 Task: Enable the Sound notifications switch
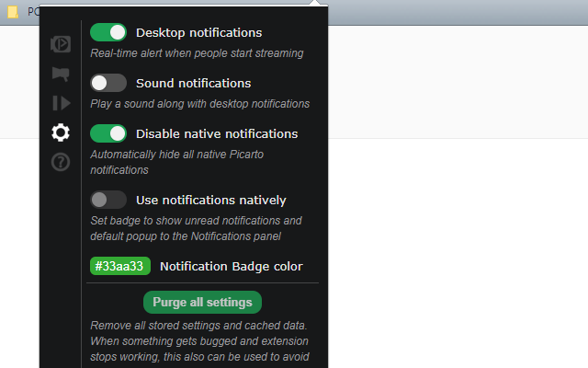(x=108, y=83)
